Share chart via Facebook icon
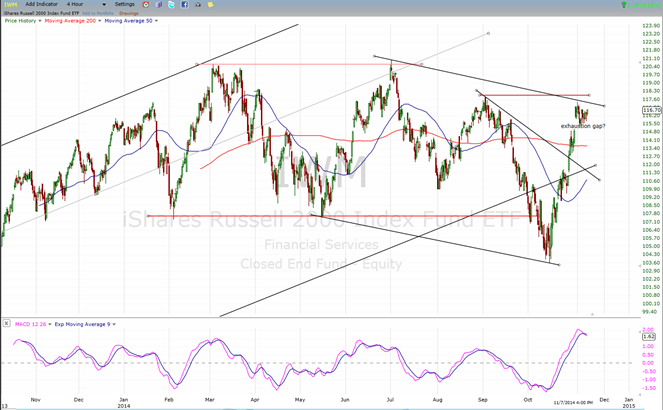 pyautogui.click(x=185, y=5)
